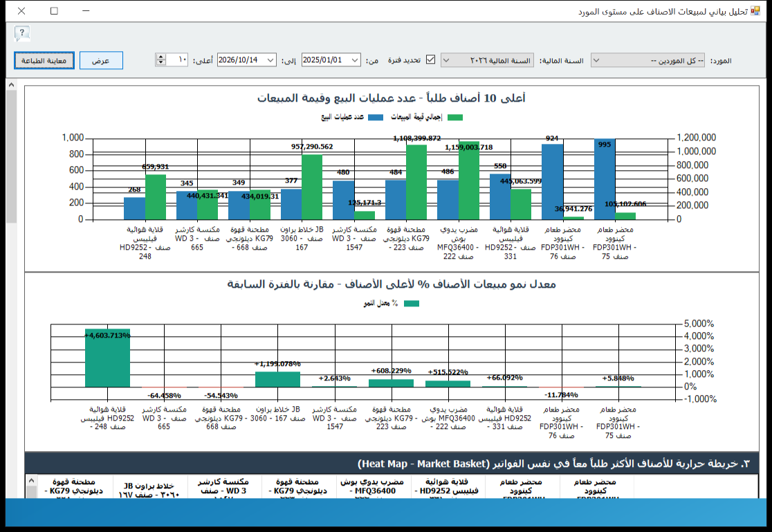Screen dimensions: 772x532
Task: Open the fiscal year ٢٠٢٦ dropdown
Action: pos(487,60)
